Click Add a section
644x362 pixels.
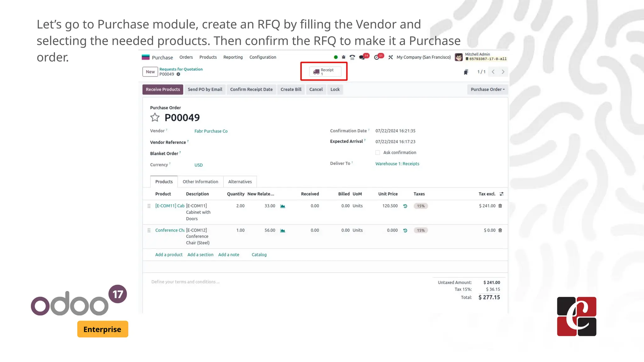[200, 255]
